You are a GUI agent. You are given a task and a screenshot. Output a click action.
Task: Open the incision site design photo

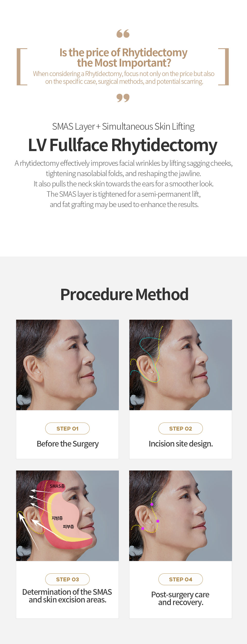[181, 365]
